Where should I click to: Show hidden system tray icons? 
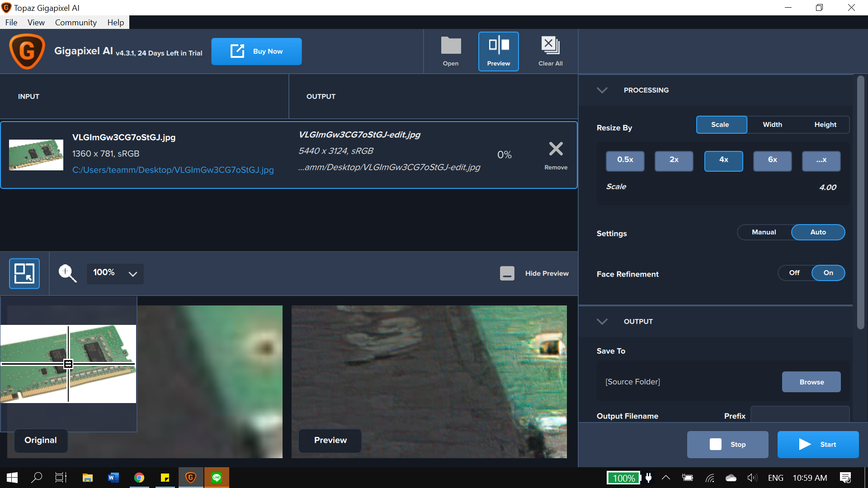coord(666,478)
